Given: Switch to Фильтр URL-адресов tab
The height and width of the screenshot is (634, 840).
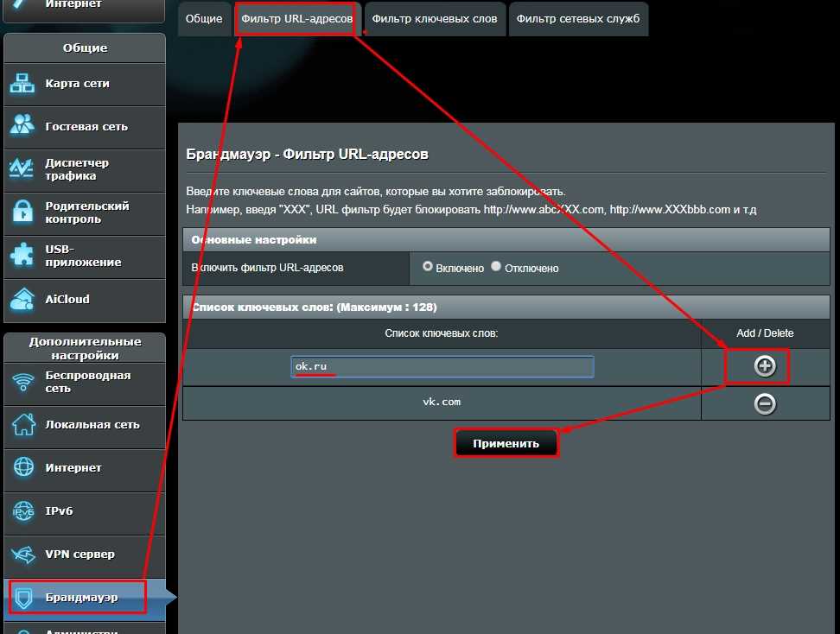Looking at the screenshot, I should [296, 19].
